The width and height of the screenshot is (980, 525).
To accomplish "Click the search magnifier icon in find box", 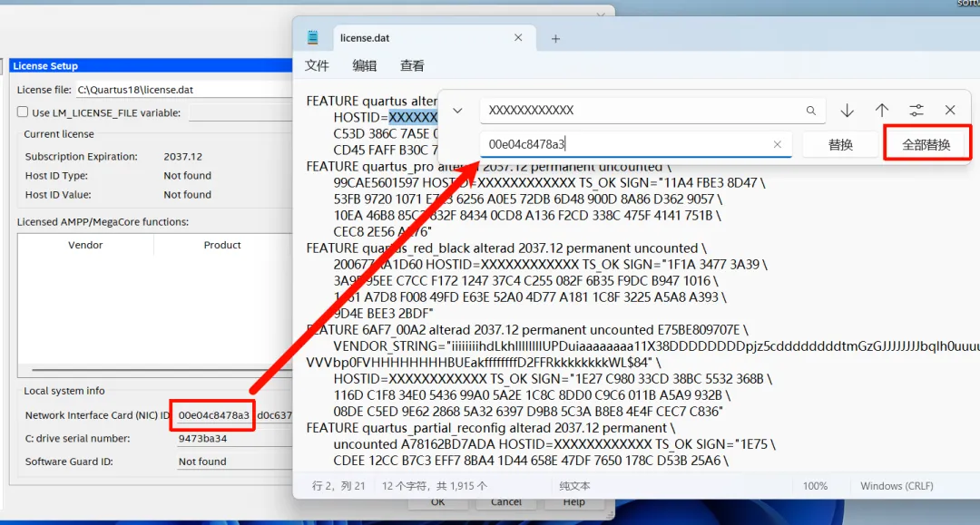I will (x=810, y=111).
